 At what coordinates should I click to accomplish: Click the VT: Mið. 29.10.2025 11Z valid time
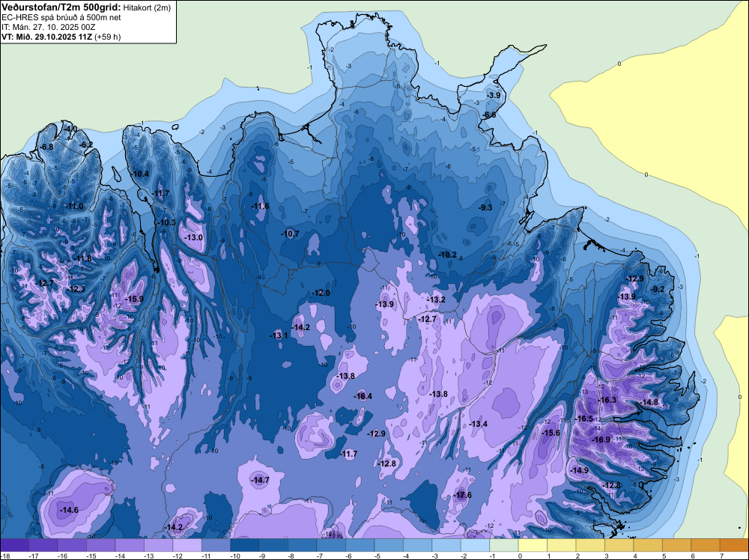click(x=47, y=37)
